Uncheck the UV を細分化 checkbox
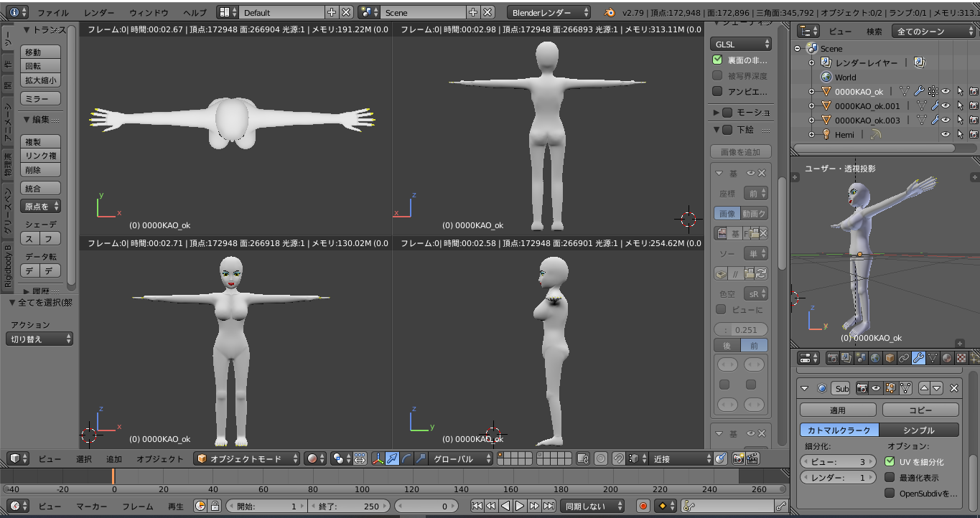The height and width of the screenshot is (518, 980). pos(890,461)
